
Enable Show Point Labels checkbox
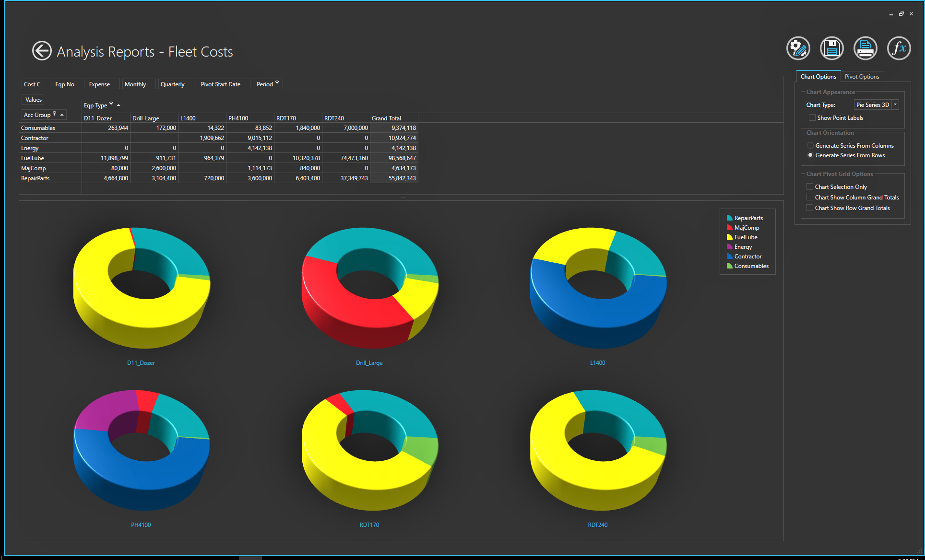click(812, 117)
